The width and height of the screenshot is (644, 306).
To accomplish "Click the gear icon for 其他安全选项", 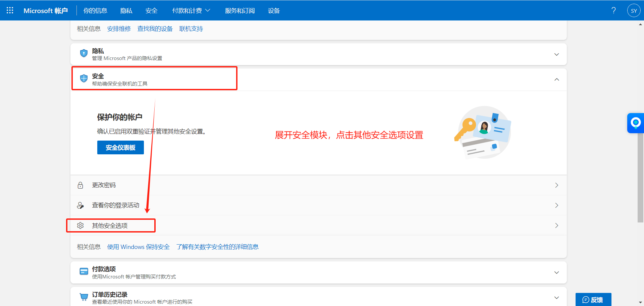I will (x=80, y=225).
